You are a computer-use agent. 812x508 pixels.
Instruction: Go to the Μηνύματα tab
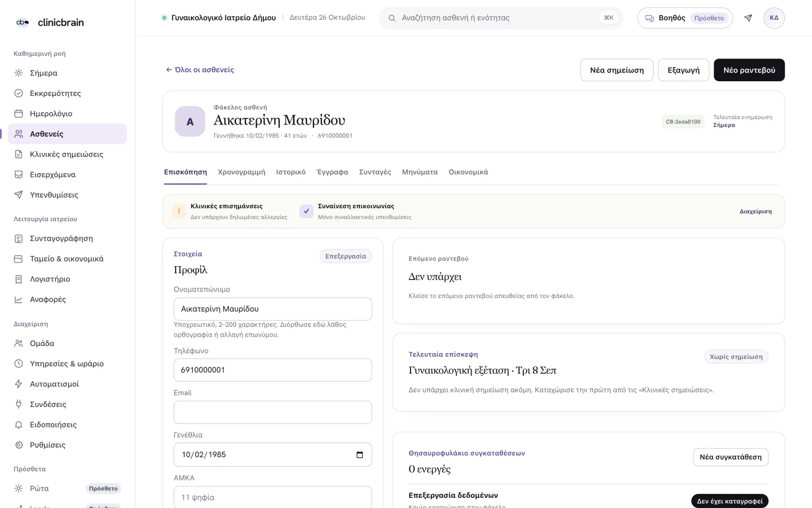pos(420,172)
